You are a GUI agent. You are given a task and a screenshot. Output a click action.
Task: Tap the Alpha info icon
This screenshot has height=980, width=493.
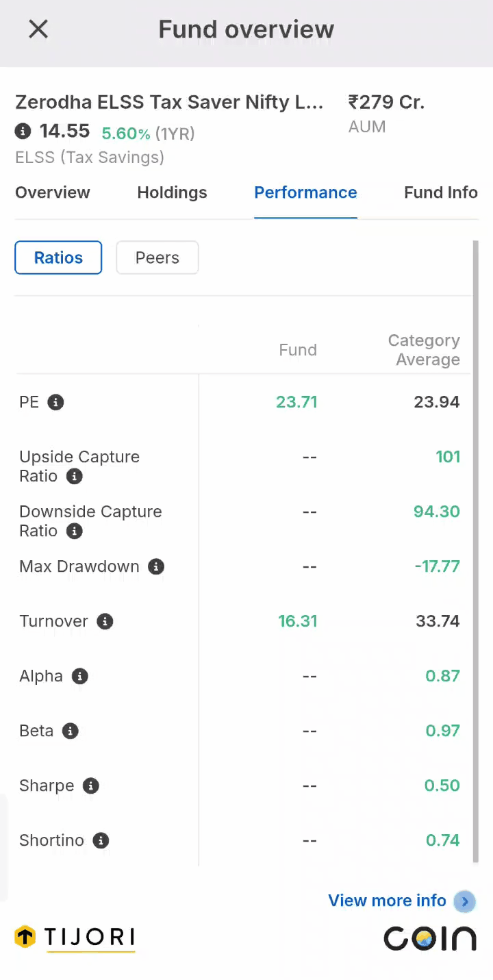click(80, 676)
